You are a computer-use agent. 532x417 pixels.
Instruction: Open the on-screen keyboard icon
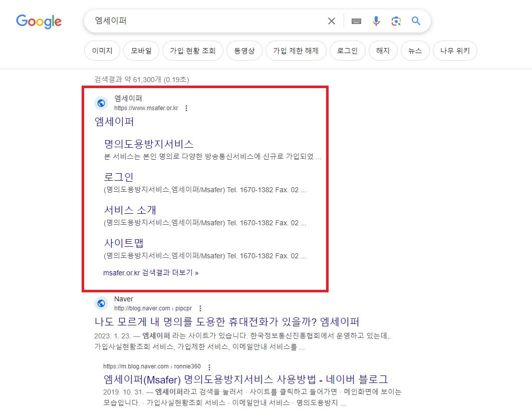[x=356, y=21]
